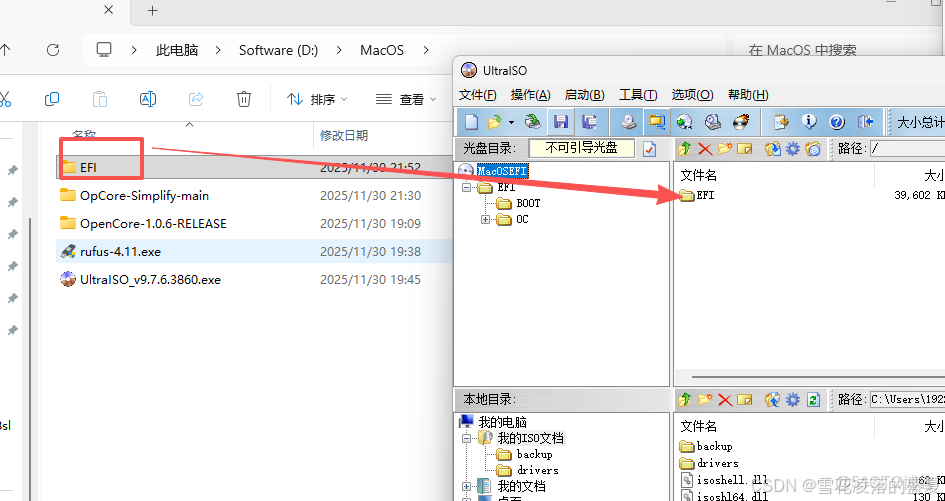Viewport: 945px width, 501px height.
Task: Click the Delete trash icon in Explorer
Action: [243, 99]
